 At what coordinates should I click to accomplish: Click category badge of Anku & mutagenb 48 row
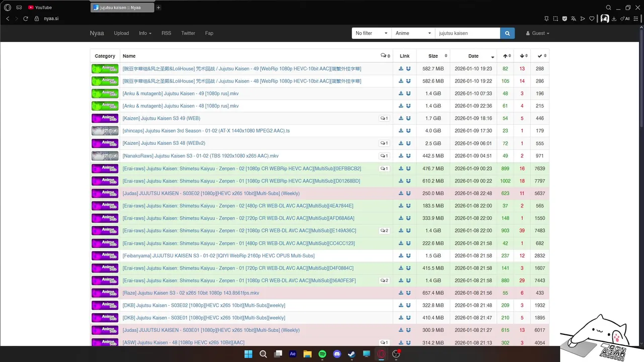[105, 106]
